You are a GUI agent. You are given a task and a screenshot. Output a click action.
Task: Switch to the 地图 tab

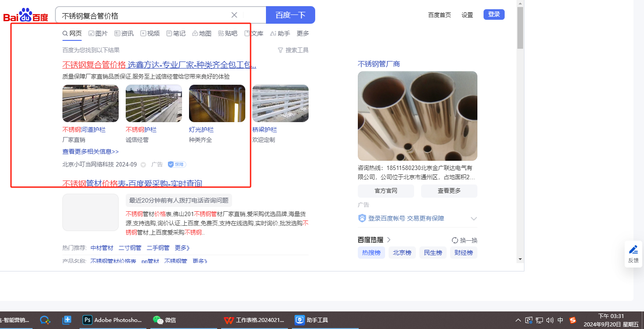pyautogui.click(x=202, y=33)
